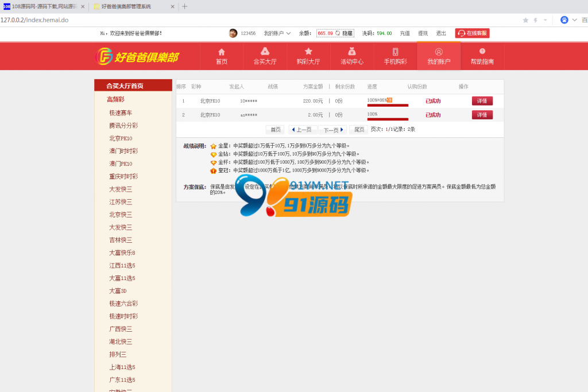Select 大富快乐8 in the sidebar
Screen dimensions: 588x392
122,253
